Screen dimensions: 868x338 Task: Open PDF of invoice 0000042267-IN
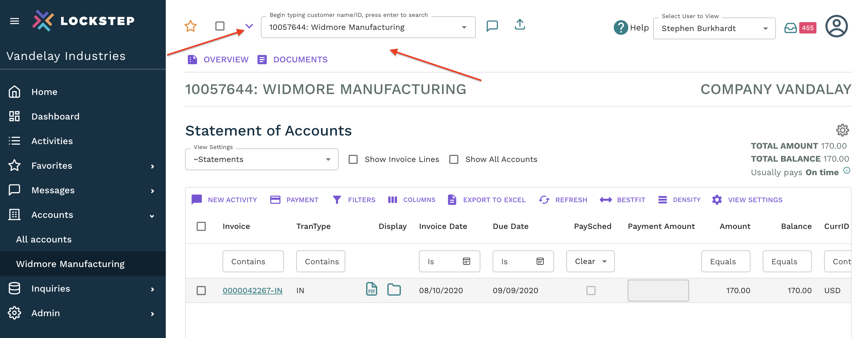click(x=371, y=289)
